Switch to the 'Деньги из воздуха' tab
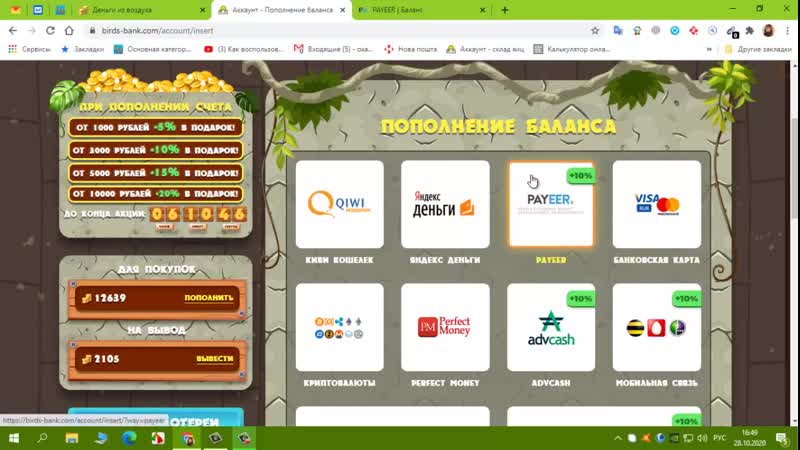The height and width of the screenshot is (450, 800). 142,10
